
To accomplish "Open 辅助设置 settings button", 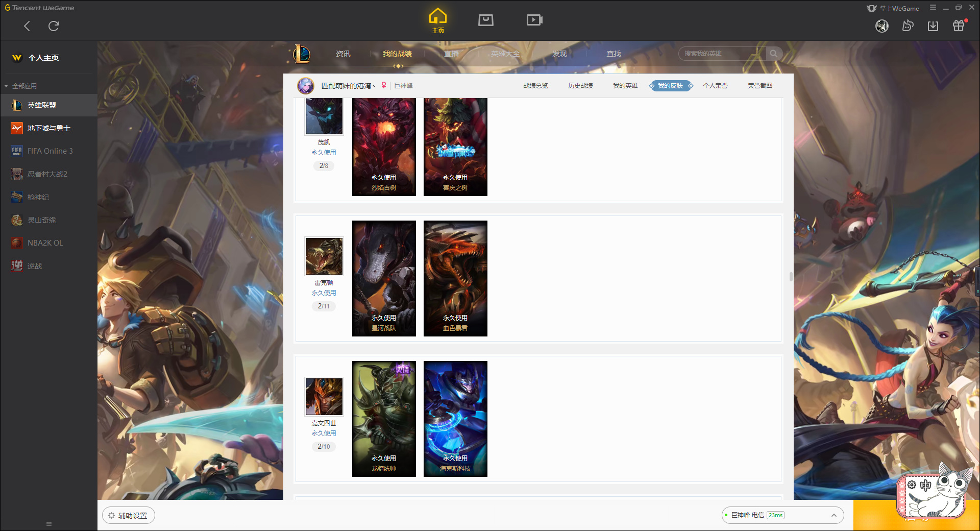I will point(128,516).
